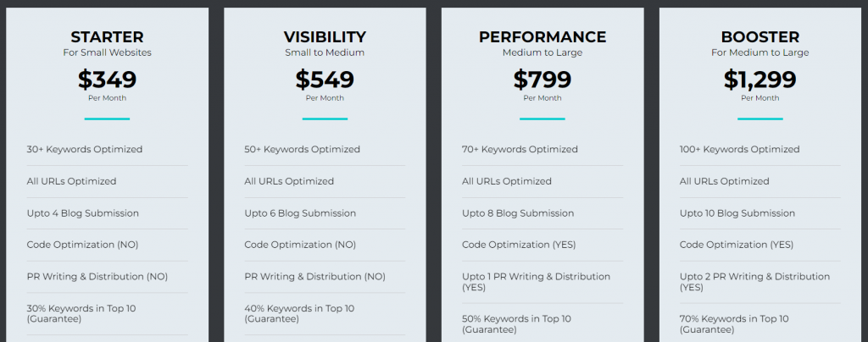Select "100+ Keywords Optimized" feature
This screenshot has width=868, height=342.
point(739,150)
